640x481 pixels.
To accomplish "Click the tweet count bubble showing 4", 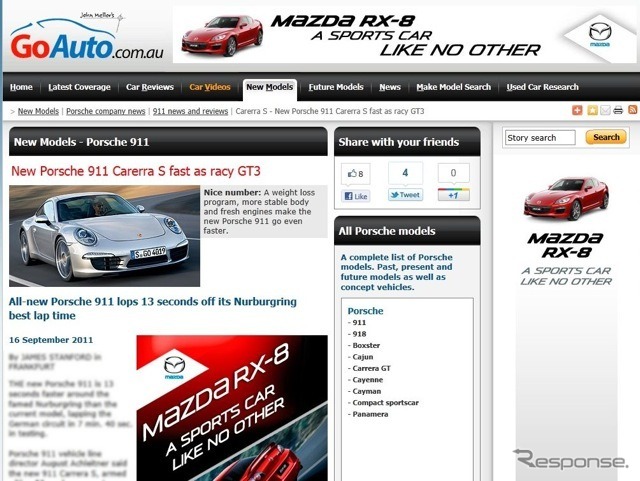I will click(x=405, y=173).
